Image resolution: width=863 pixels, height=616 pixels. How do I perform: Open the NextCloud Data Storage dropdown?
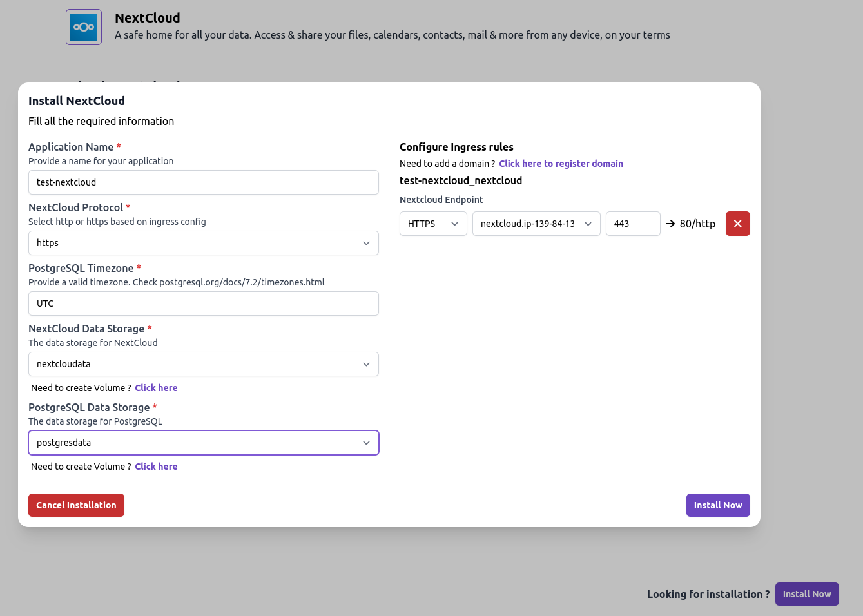pos(204,364)
